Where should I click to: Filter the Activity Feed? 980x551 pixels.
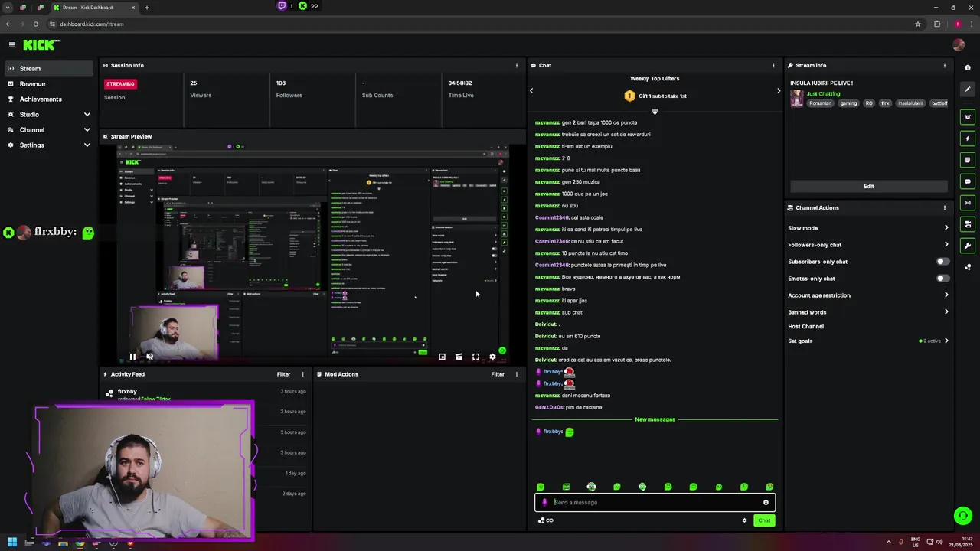coord(283,374)
